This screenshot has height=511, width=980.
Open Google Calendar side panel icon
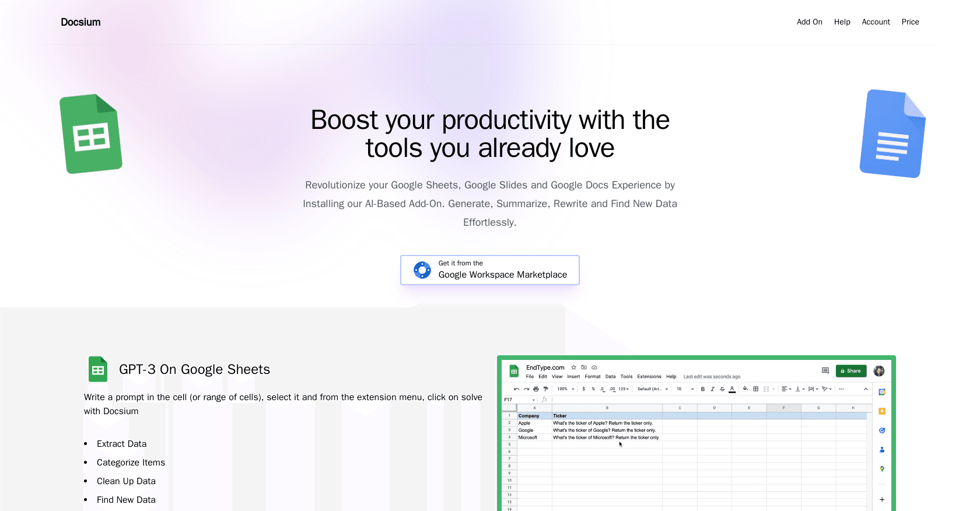point(882,392)
